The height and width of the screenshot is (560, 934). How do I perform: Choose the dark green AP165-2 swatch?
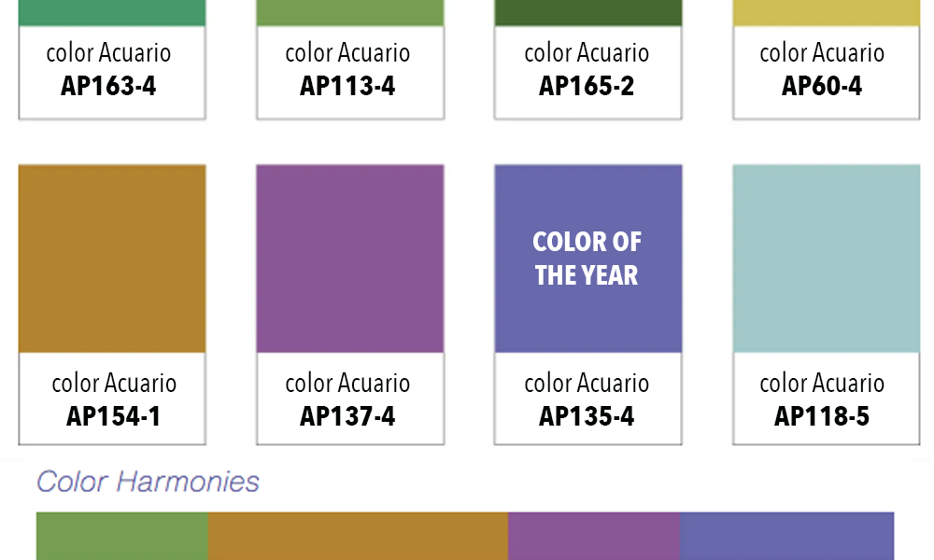pos(588,12)
